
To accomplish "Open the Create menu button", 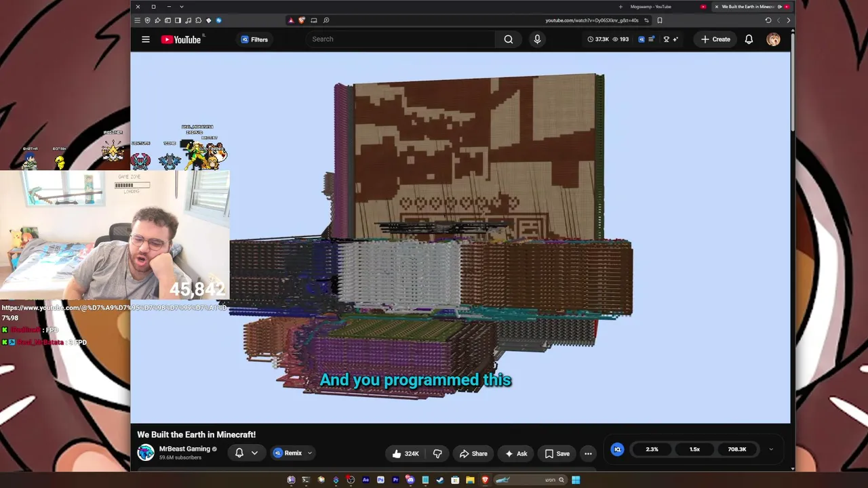I will click(x=715, y=39).
